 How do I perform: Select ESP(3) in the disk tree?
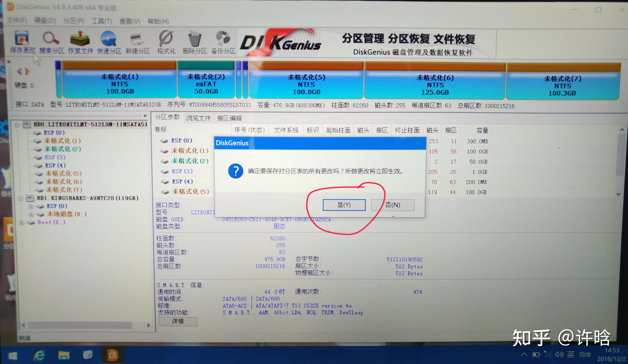point(55,157)
